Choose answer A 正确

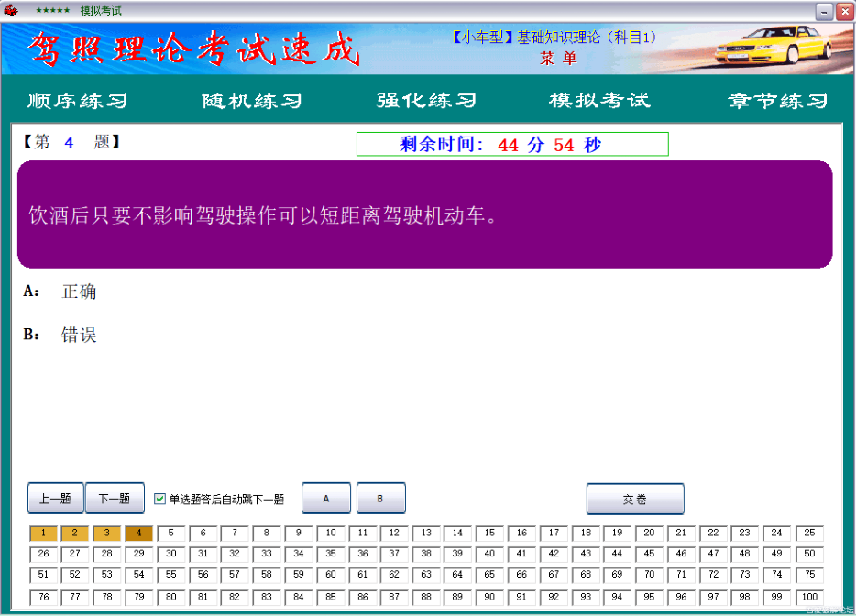tap(326, 498)
